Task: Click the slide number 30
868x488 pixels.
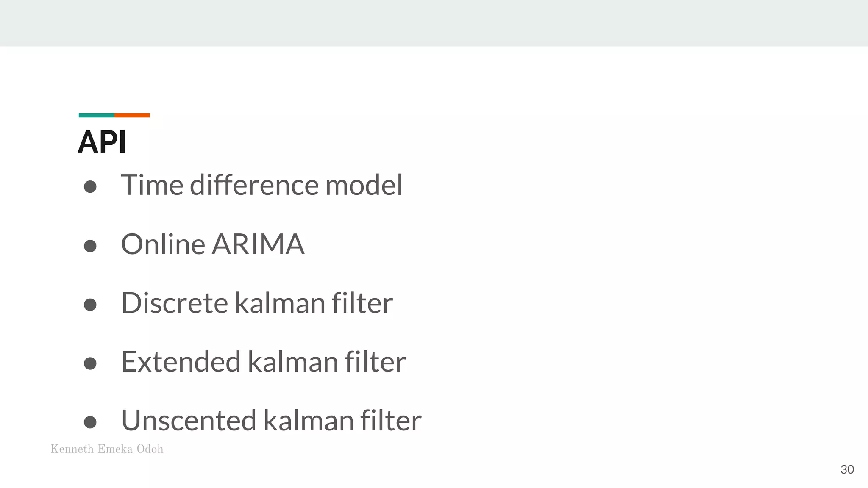Action: [847, 469]
